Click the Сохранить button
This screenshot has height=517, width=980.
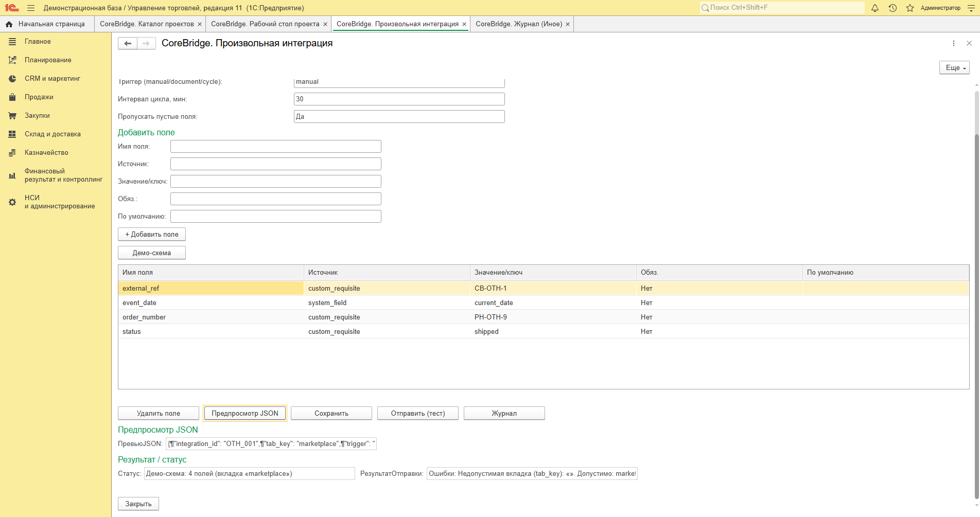coord(331,414)
